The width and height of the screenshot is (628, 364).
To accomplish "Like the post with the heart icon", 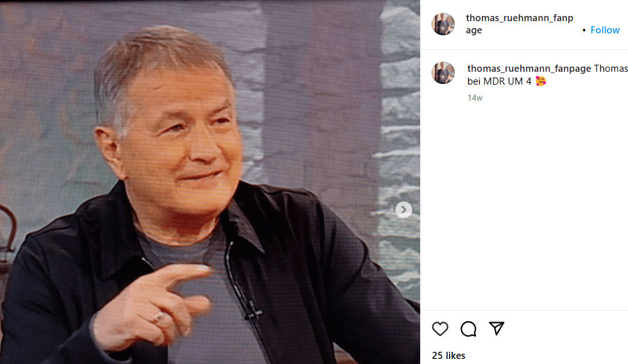I will point(440,328).
